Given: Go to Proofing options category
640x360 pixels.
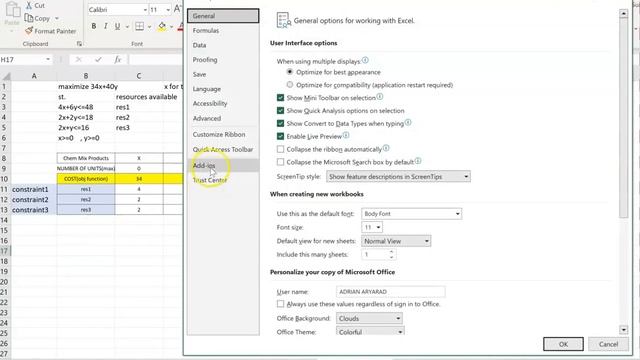Looking at the screenshot, I should tap(223, 60).
